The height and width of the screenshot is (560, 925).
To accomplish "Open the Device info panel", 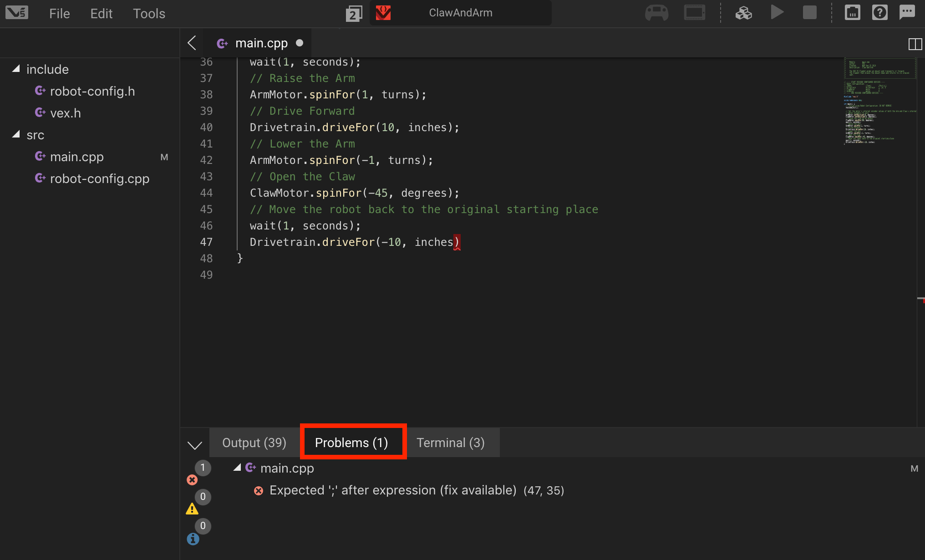I will [x=853, y=12].
